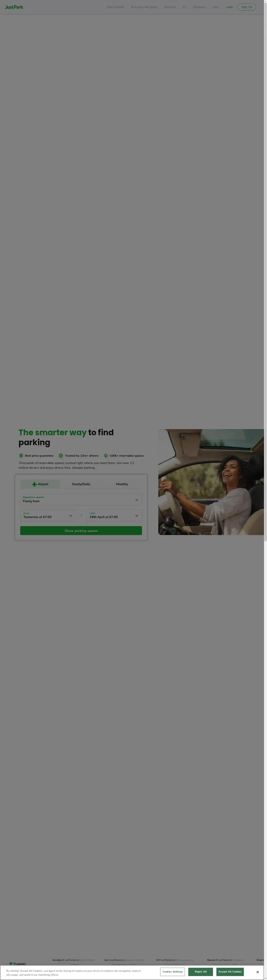This screenshot has width=267, height=980.
Task: Accept All Cookies in banner
Action: point(230,971)
